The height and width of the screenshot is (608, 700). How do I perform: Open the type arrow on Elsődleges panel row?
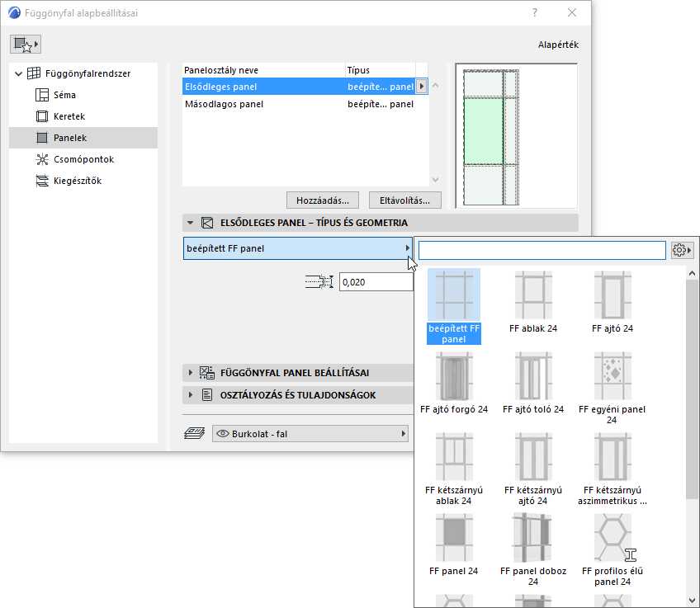click(422, 87)
